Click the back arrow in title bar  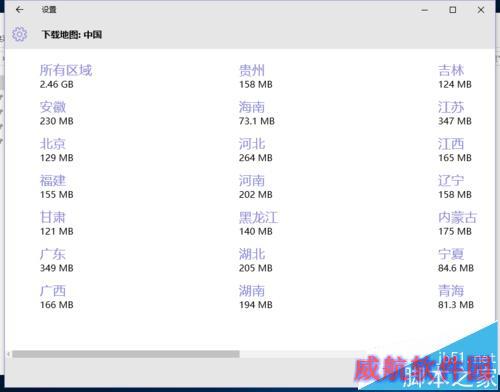(x=19, y=10)
